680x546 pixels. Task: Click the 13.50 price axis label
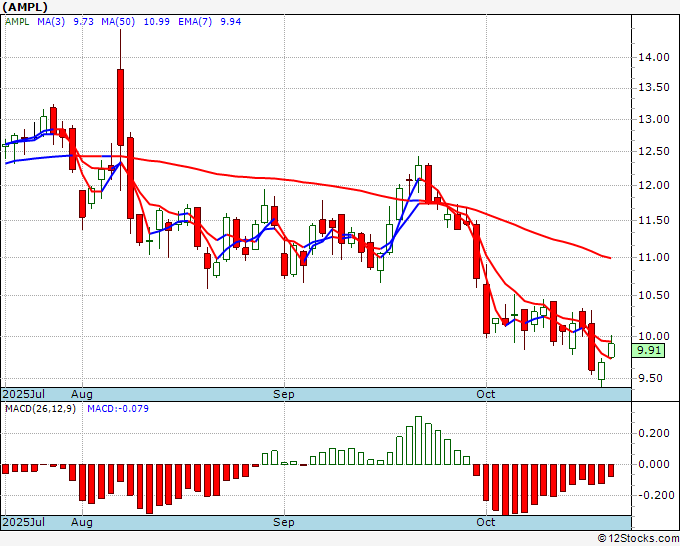click(x=654, y=88)
